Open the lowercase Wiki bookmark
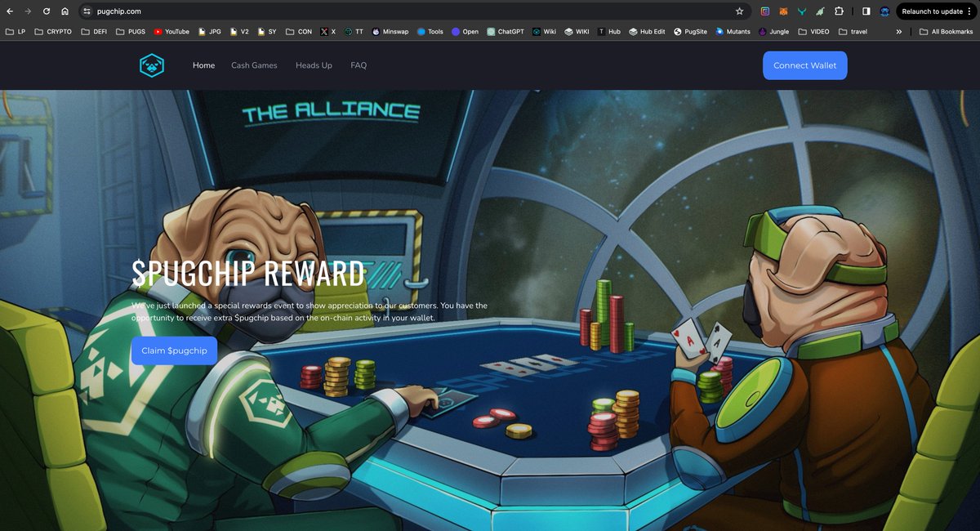The image size is (980, 531). (544, 32)
